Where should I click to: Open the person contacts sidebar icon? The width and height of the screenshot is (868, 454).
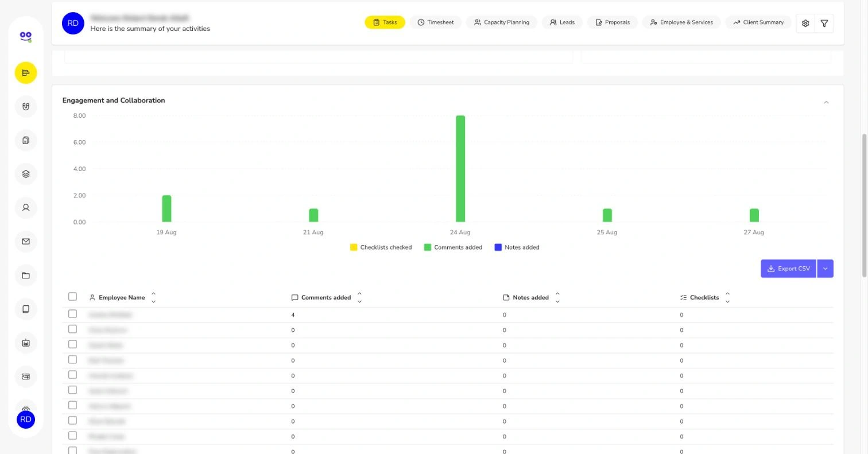[x=26, y=208]
